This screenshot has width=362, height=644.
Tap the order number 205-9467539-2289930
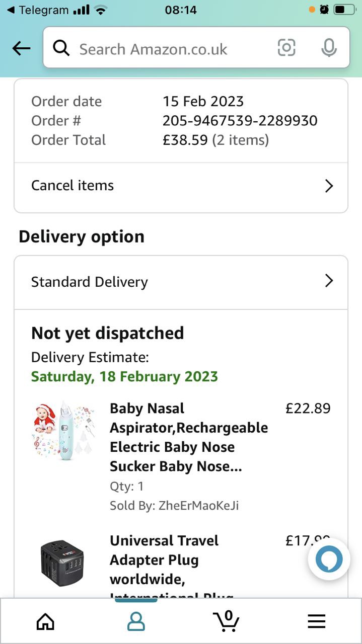point(240,121)
